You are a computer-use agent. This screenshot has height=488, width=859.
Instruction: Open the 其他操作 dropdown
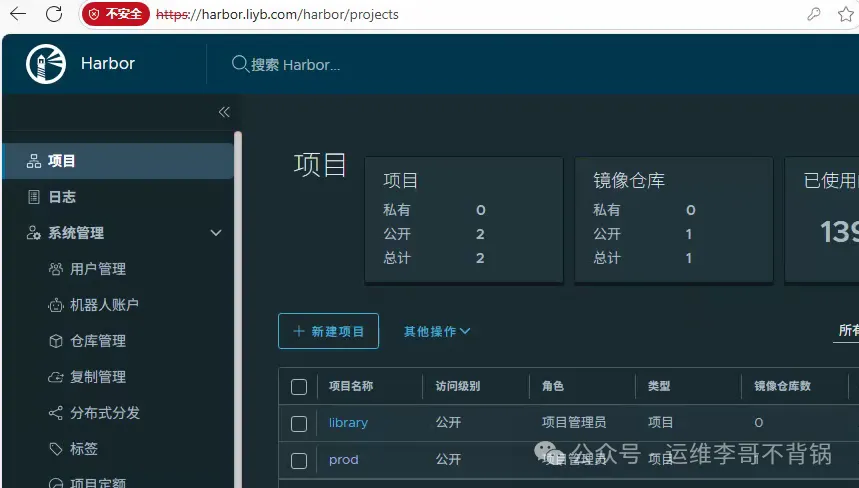tap(436, 331)
